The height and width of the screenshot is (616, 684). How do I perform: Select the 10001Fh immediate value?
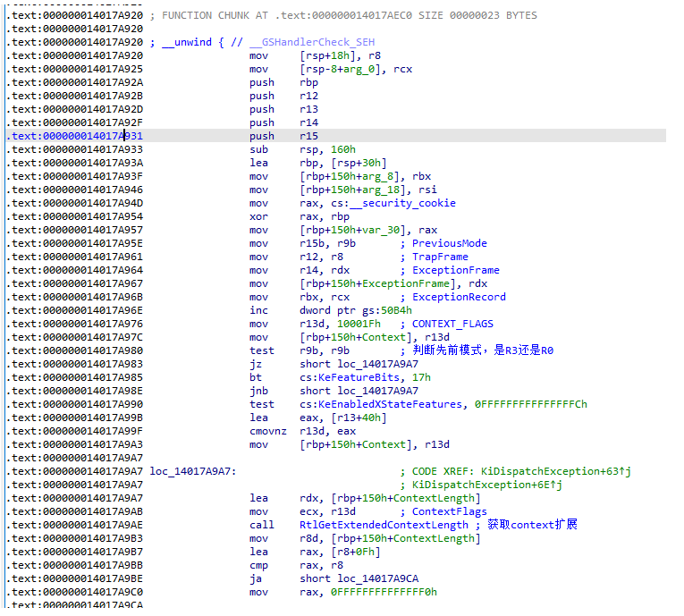pos(359,324)
